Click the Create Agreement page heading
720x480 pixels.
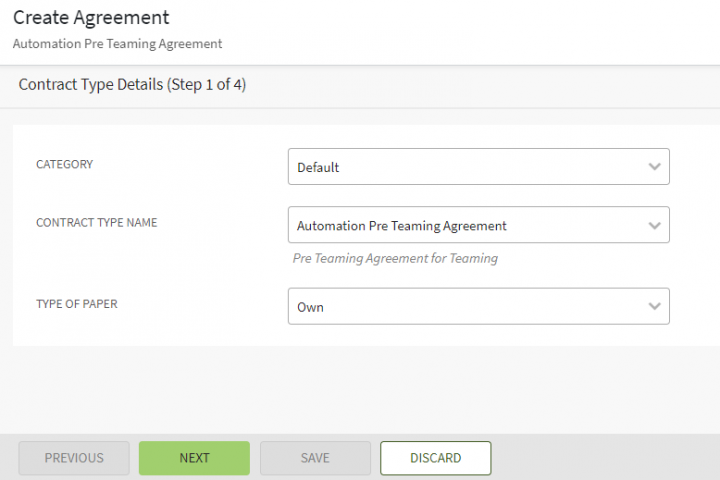point(91,18)
